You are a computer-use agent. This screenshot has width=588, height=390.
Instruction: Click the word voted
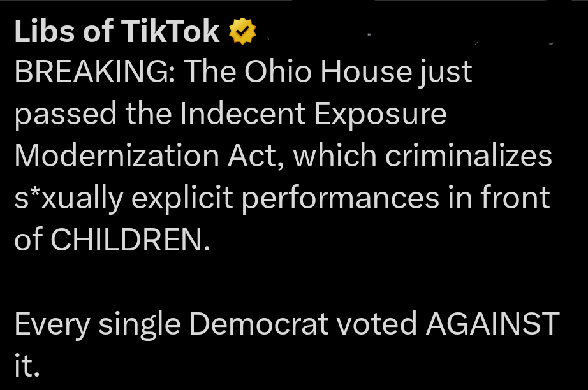tap(376, 324)
